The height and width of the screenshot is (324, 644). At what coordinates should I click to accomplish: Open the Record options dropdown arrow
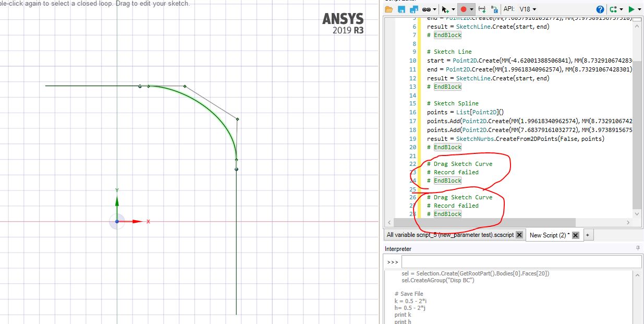[x=471, y=9]
